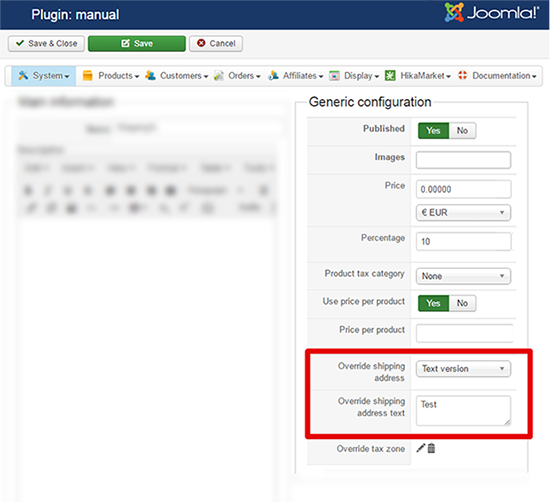Open the System menu
Viewport: 550px width, 502px height.
tap(44, 76)
